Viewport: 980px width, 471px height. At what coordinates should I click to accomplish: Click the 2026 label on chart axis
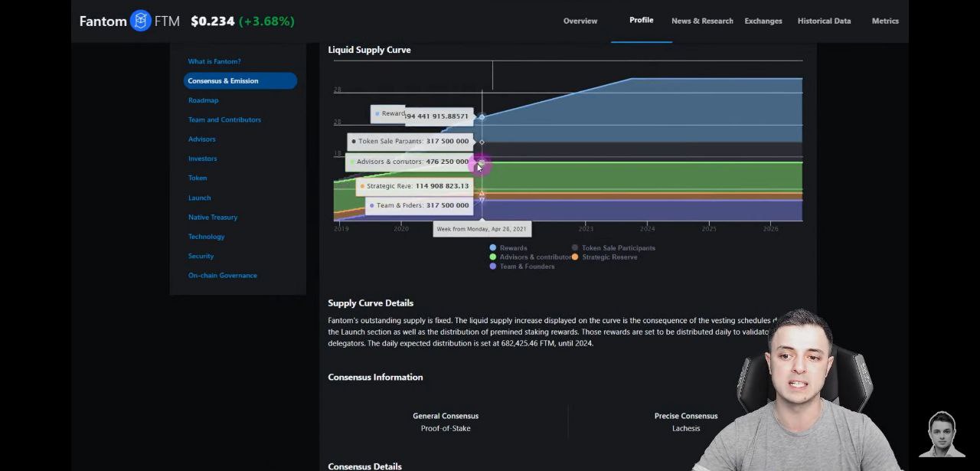point(770,229)
